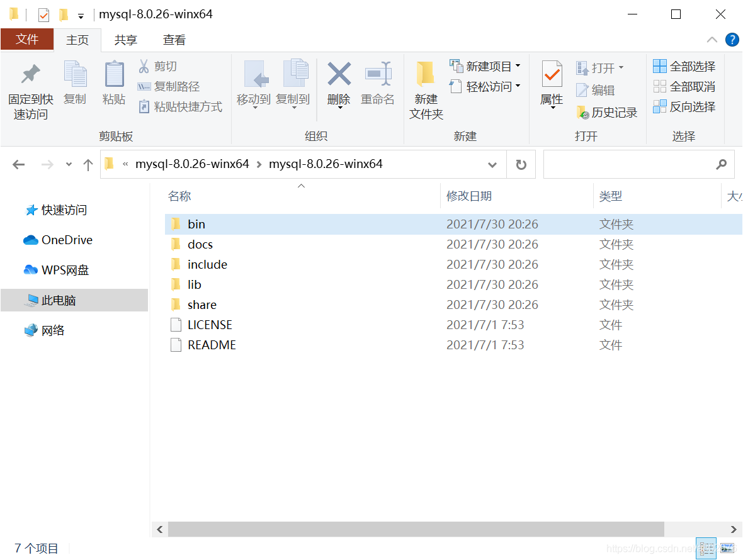
Task: Click the Pin to Quick access icon
Action: [x=31, y=74]
